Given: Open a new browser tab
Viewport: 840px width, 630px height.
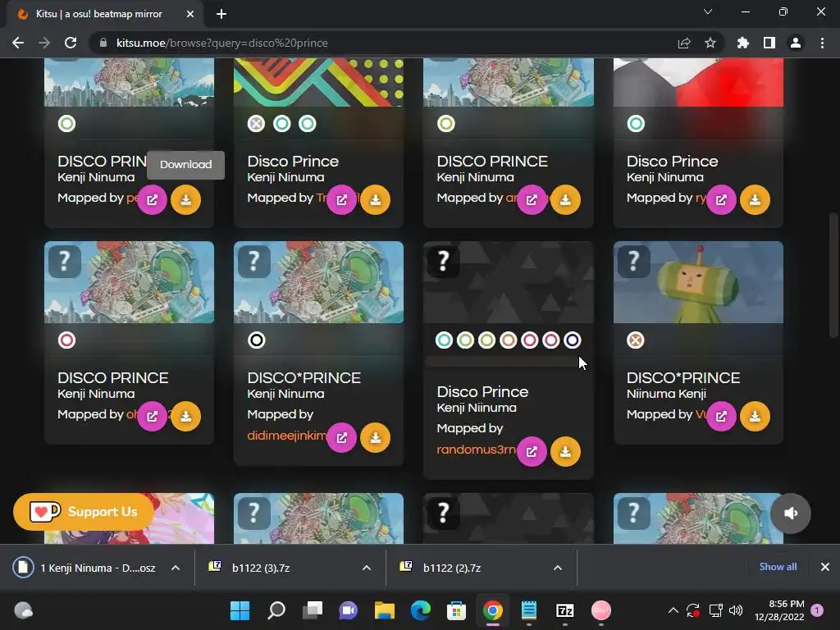Looking at the screenshot, I should [221, 14].
